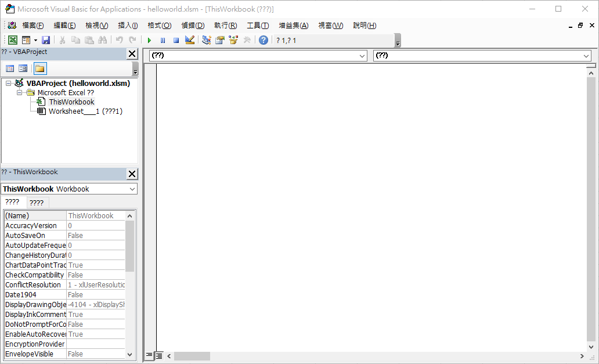Toggle Folders view in project explorer

tap(39, 69)
